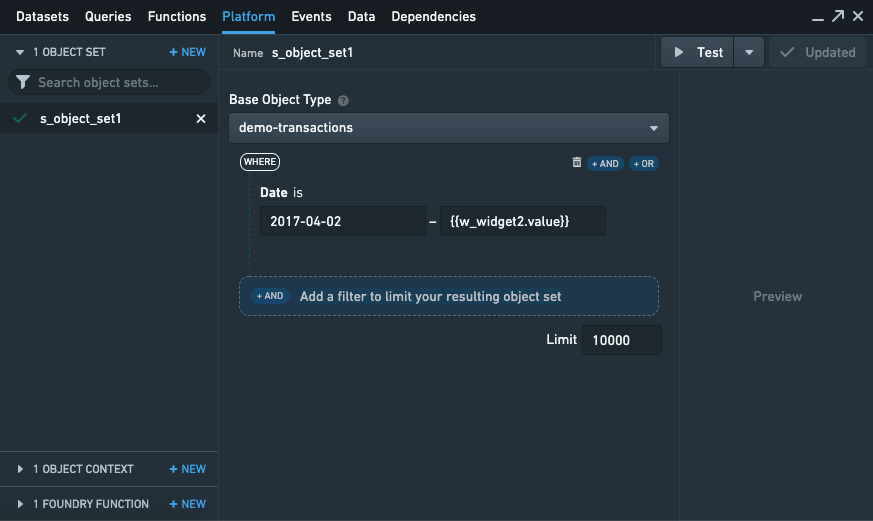873x521 pixels.
Task: Expand the 1 Object Context section
Action: pyautogui.click(x=20, y=469)
